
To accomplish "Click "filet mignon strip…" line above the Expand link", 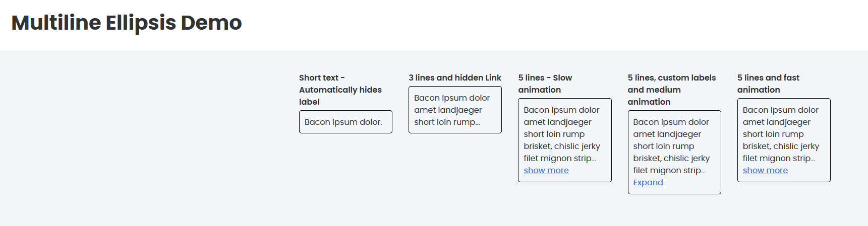I will [x=669, y=171].
